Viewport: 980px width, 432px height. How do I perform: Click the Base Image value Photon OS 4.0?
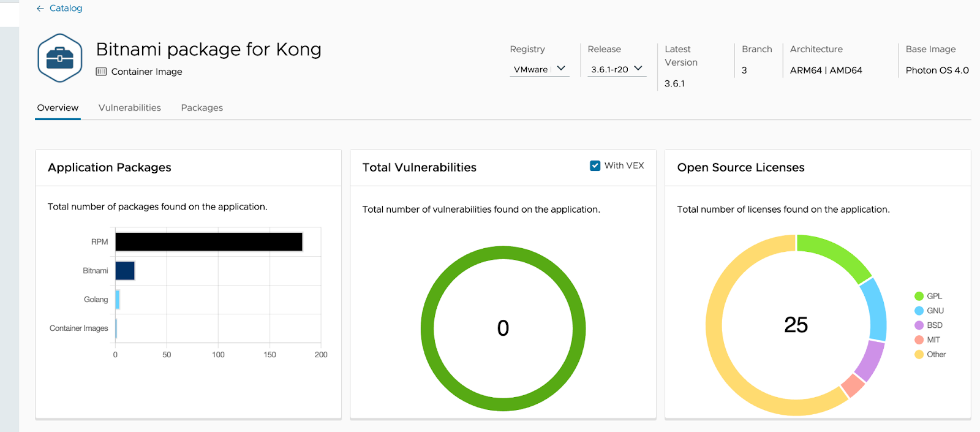point(937,70)
